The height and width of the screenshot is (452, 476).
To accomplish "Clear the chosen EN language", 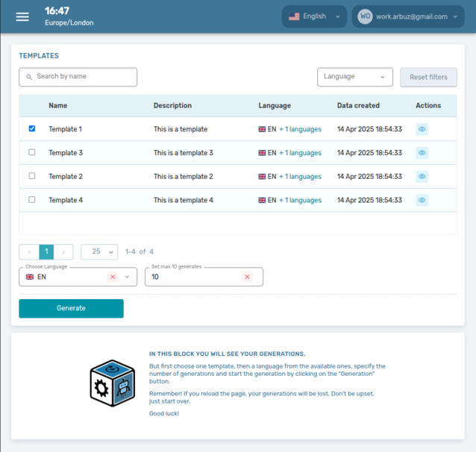I will (x=113, y=277).
